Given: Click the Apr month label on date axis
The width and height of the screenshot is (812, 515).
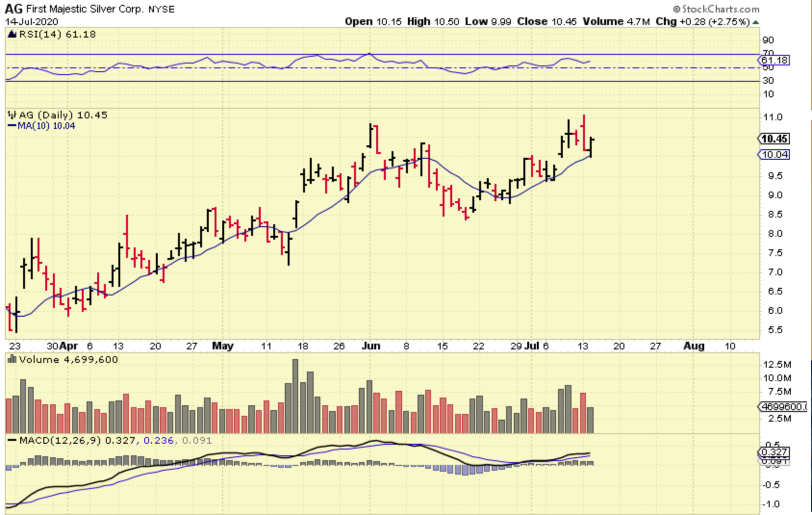Looking at the screenshot, I should (68, 346).
